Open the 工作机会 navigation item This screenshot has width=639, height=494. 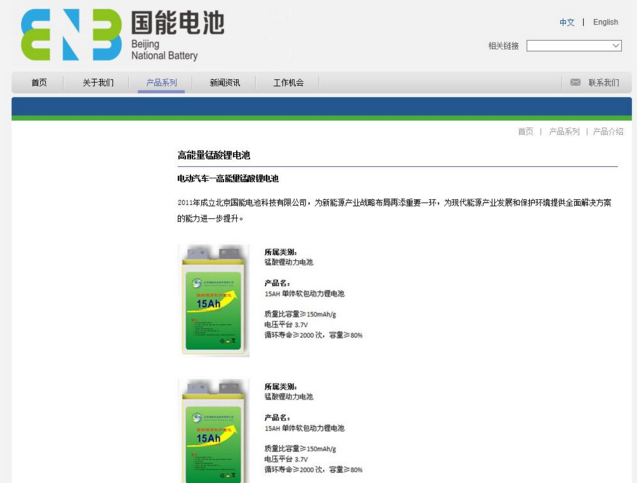288,83
